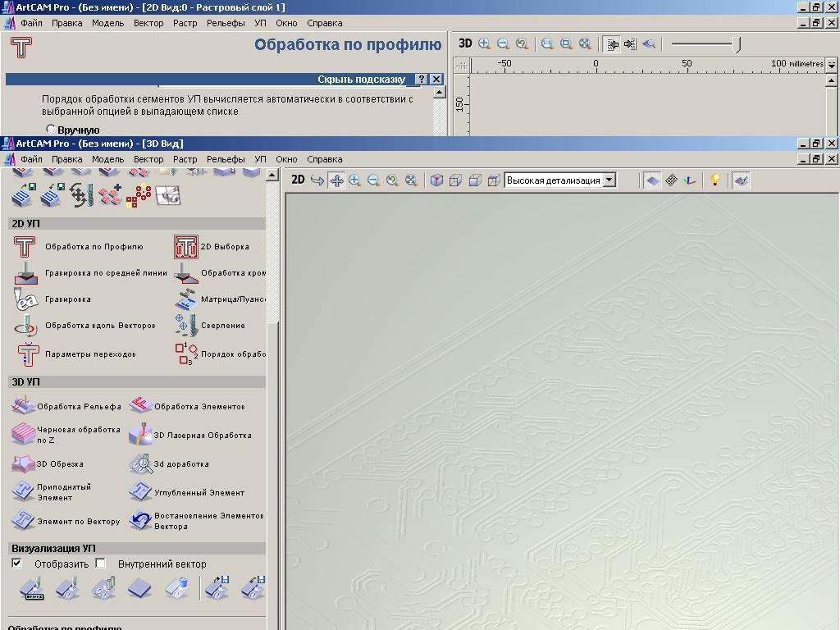
Task: Toggle the light bulb lighting icon
Action: click(714, 180)
